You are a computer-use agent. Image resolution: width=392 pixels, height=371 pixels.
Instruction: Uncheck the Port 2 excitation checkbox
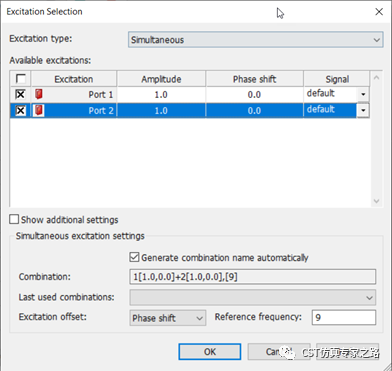tap(20, 110)
